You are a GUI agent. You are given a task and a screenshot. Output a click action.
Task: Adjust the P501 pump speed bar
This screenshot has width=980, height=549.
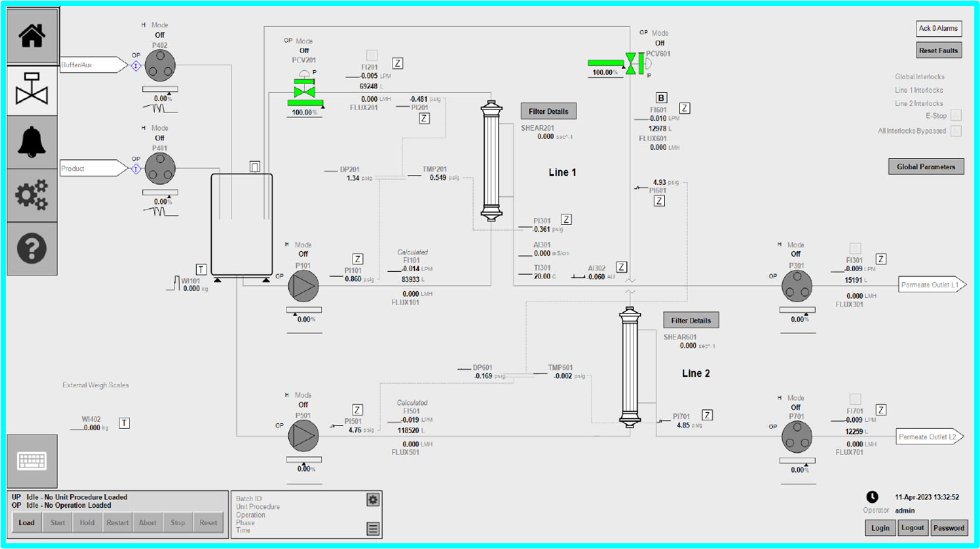point(304,460)
